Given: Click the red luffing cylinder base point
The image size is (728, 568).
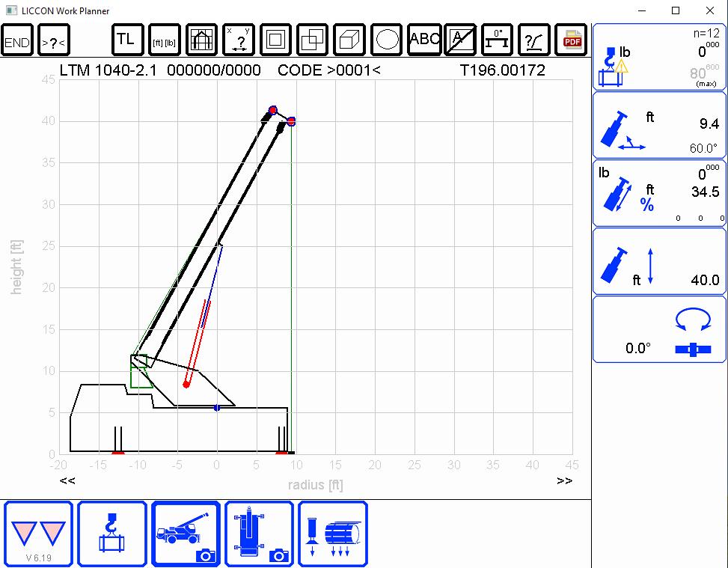Looking at the screenshot, I should (186, 385).
